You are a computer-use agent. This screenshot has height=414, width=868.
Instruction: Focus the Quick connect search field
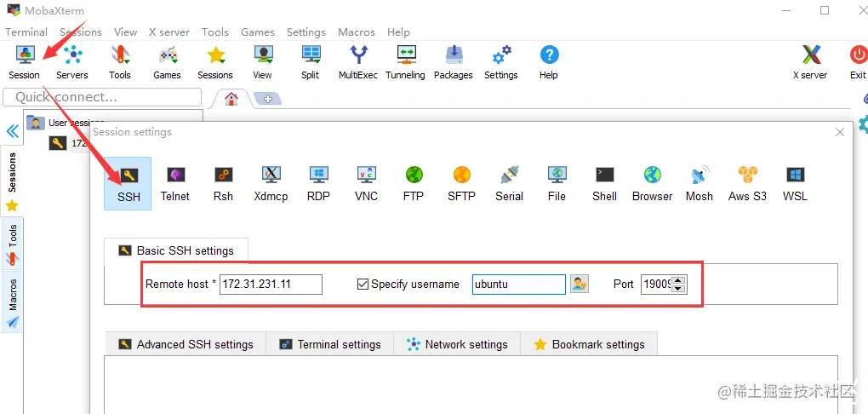[x=102, y=97]
